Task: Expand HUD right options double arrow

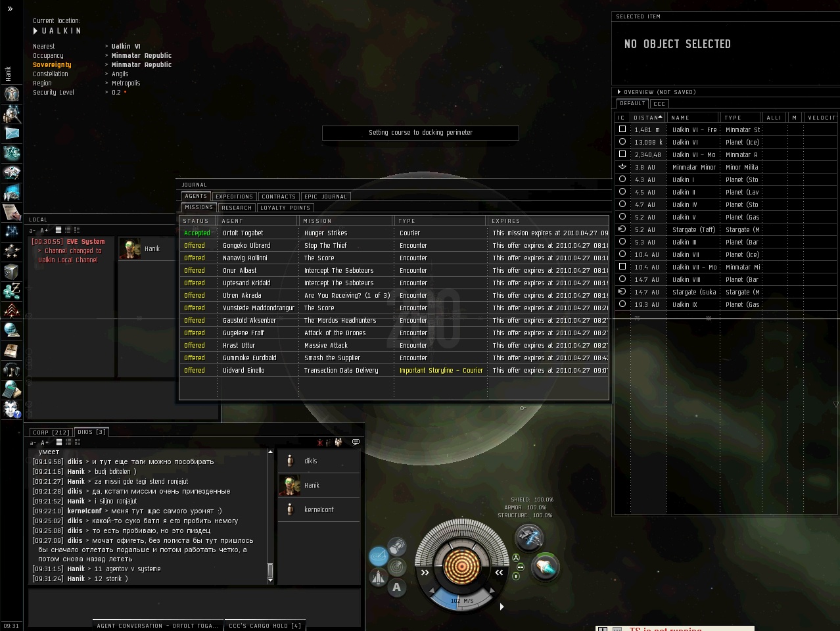Action: tap(499, 573)
